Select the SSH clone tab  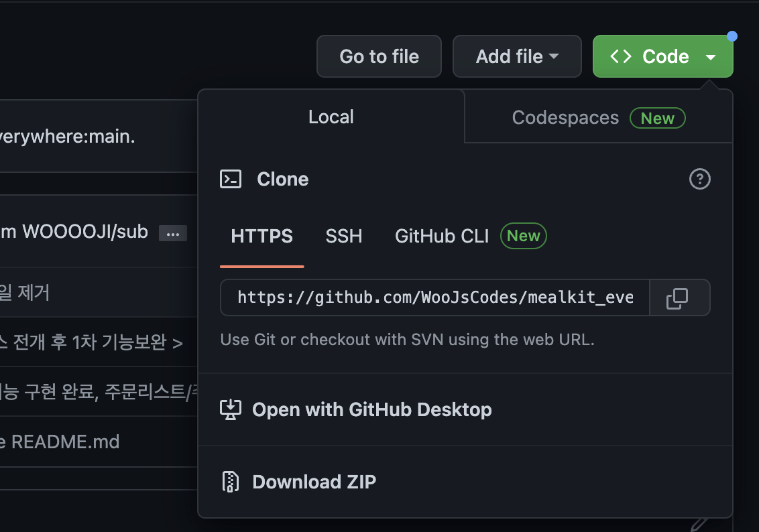coord(344,237)
